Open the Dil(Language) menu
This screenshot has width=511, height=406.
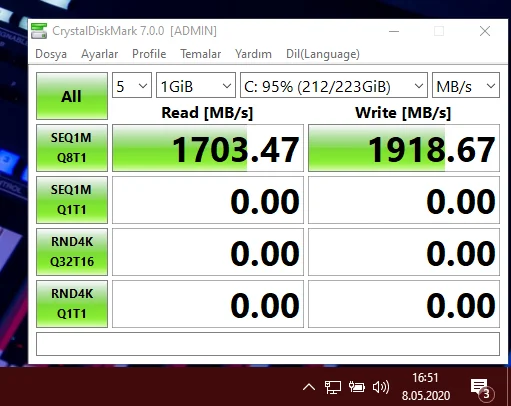[323, 54]
